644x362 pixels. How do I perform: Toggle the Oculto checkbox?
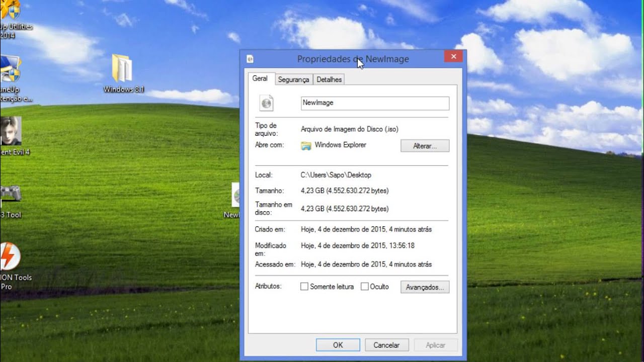[x=365, y=287]
